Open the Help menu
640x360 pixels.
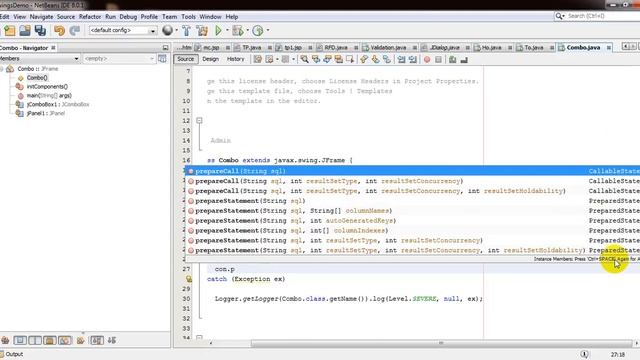coord(232,17)
